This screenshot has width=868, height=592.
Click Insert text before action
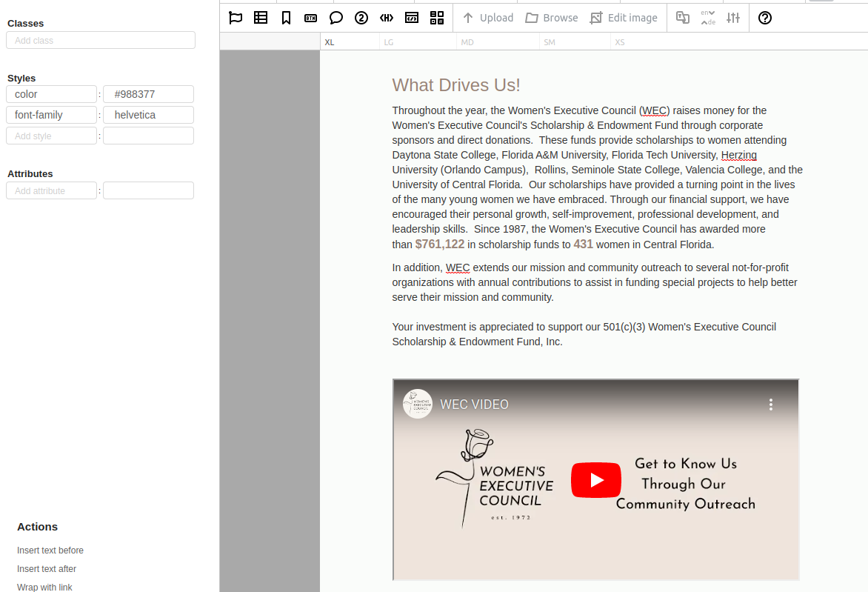(50, 550)
